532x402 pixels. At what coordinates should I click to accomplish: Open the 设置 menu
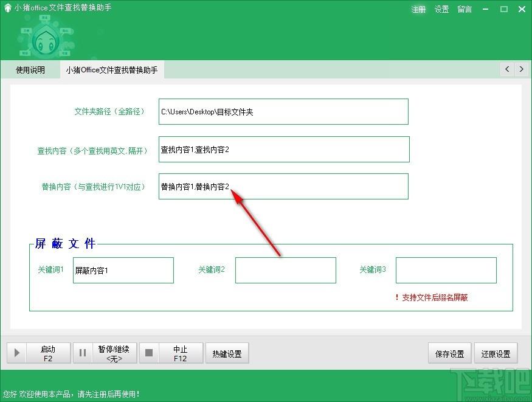tap(442, 9)
